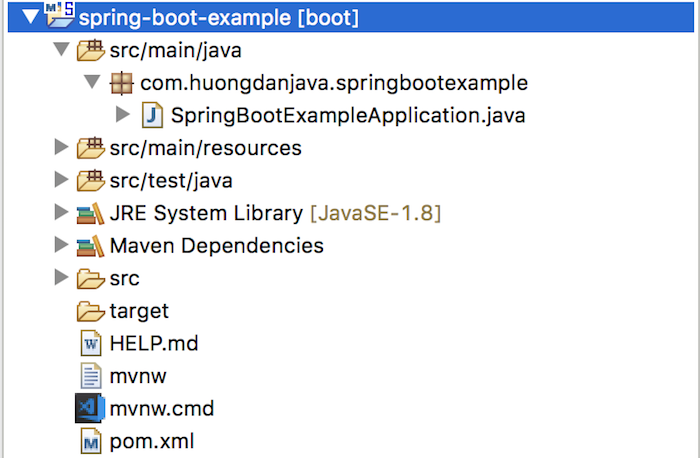The width and height of the screenshot is (700, 458).
Task: Click the package icon for com.huongdanjava.springbootexample
Action: click(121, 83)
